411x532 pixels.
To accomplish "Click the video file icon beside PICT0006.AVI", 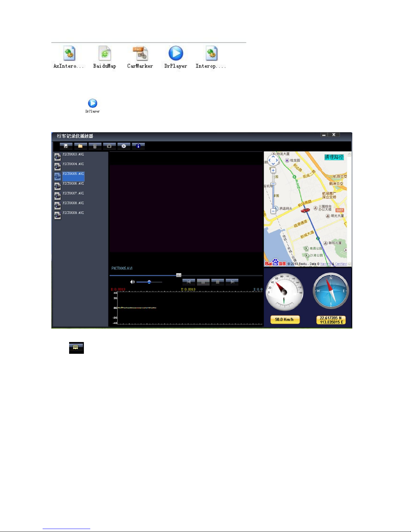I will click(58, 186).
